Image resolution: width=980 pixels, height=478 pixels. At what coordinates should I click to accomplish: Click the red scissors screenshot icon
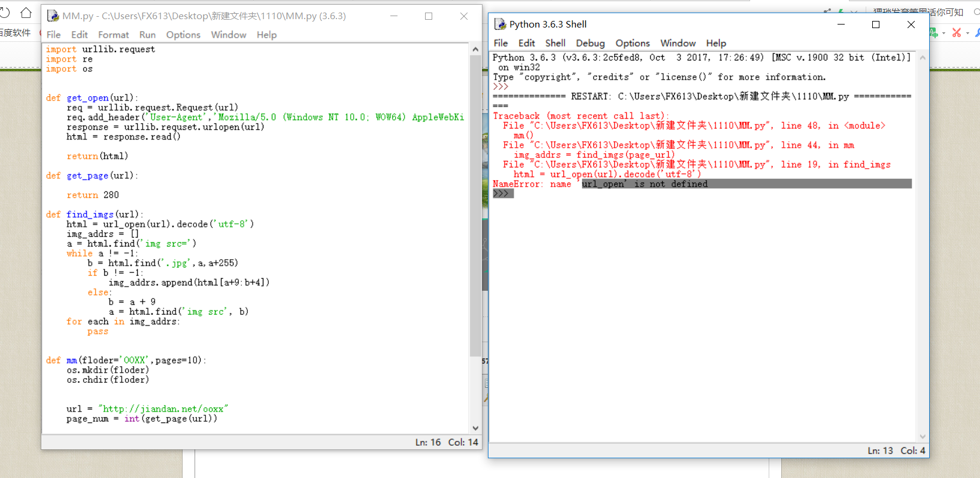[x=957, y=33]
